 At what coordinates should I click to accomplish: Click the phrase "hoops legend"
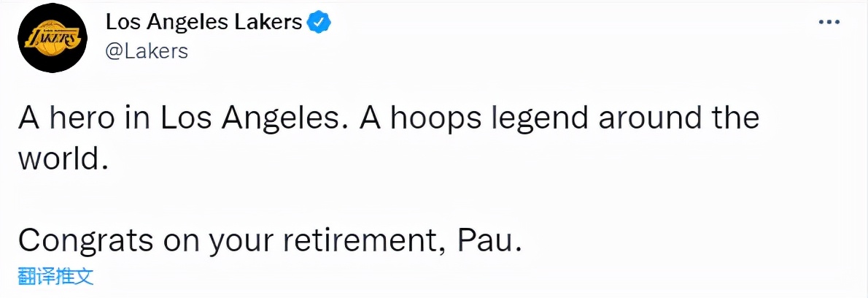click(460, 119)
